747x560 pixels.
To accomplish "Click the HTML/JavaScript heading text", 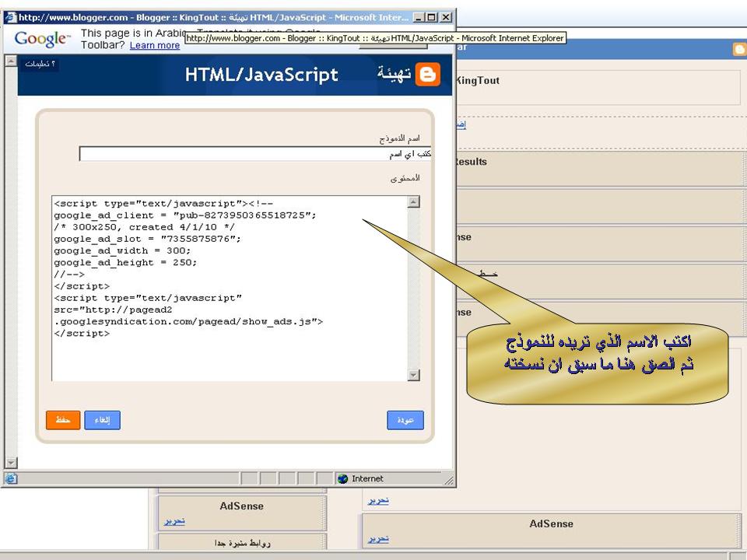I will pyautogui.click(x=261, y=75).
